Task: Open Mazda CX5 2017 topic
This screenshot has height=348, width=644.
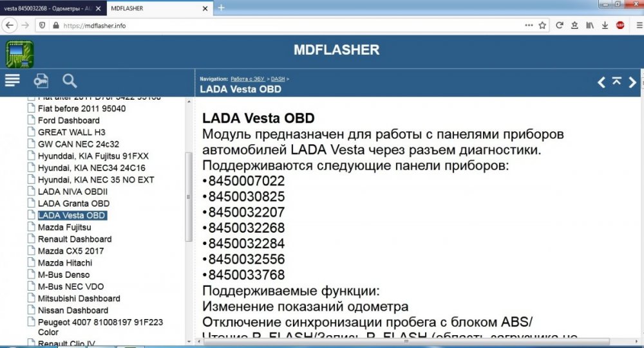Action: (71, 251)
